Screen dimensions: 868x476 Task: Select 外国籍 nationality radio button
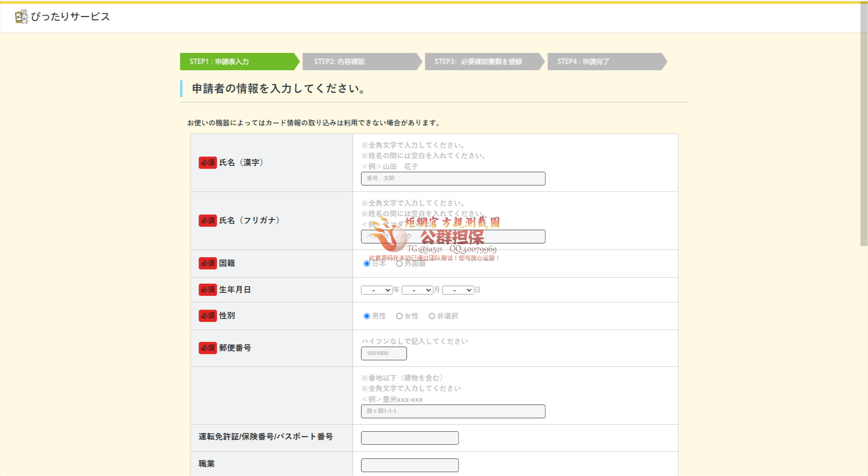click(x=399, y=264)
